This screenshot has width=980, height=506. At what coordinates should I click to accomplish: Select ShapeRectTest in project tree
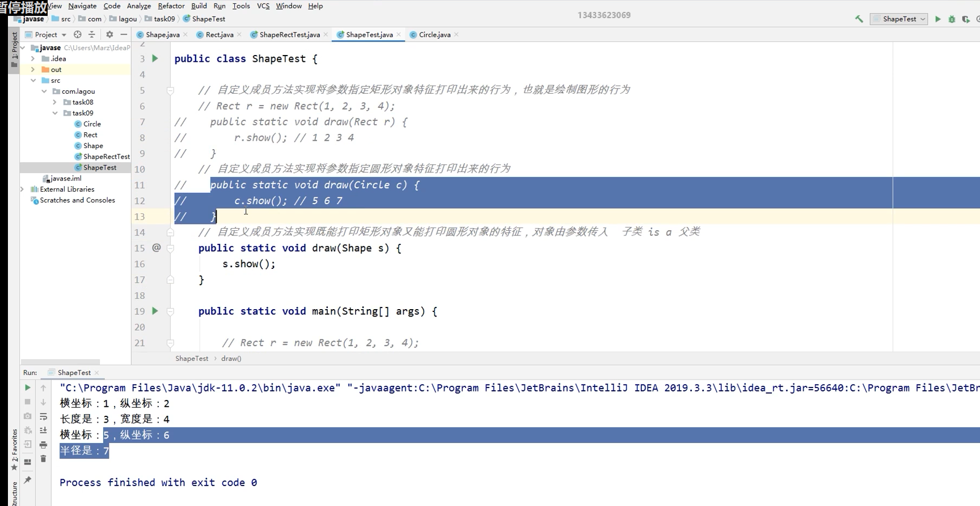click(x=102, y=157)
